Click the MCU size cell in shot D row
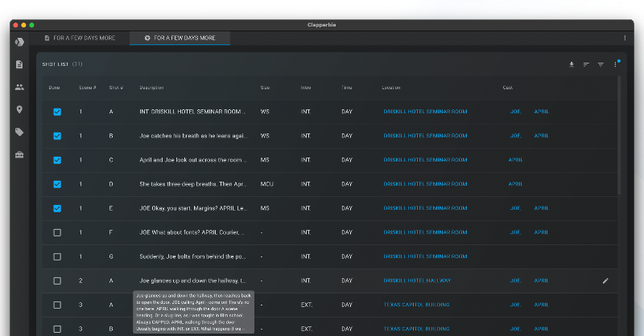 click(266, 184)
